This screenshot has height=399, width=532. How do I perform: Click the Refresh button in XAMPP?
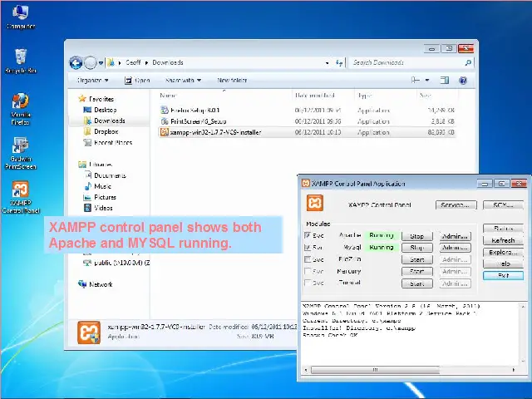503,240
